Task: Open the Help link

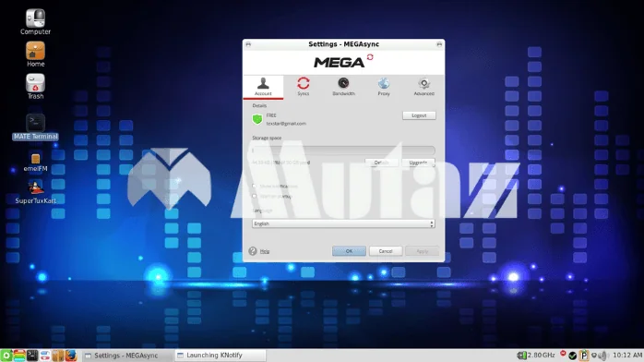Action: click(265, 251)
